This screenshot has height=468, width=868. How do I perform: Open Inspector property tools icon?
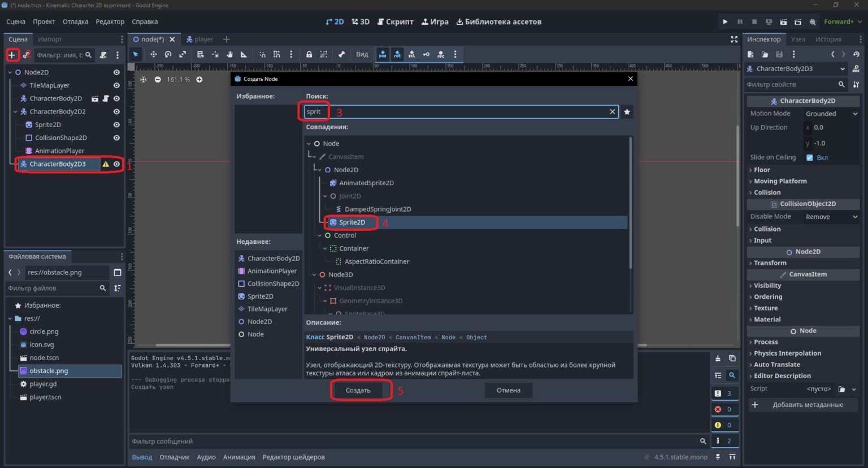(x=856, y=84)
